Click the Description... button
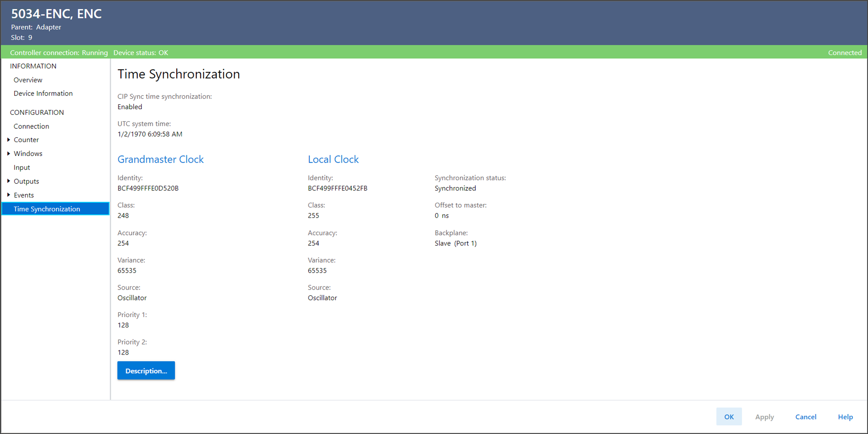This screenshot has width=868, height=434. tap(146, 371)
